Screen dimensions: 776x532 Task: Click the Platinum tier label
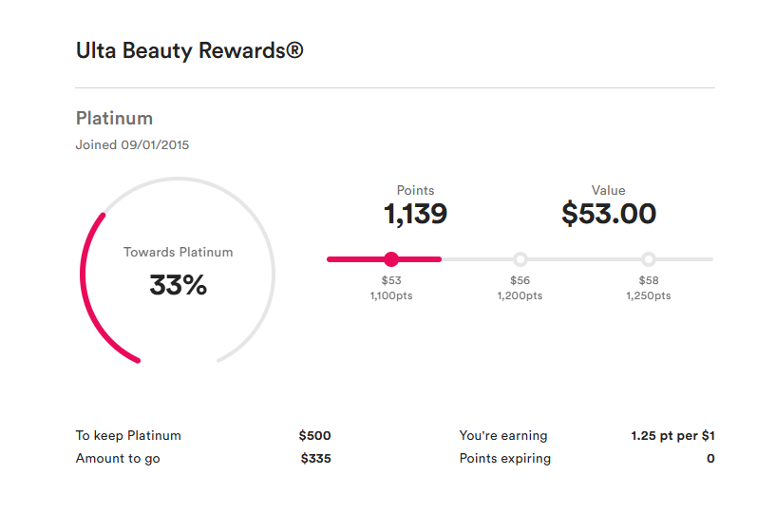tap(114, 119)
